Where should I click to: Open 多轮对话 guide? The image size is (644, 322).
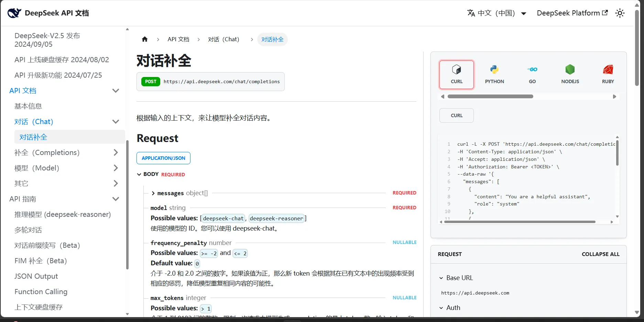[x=28, y=230]
